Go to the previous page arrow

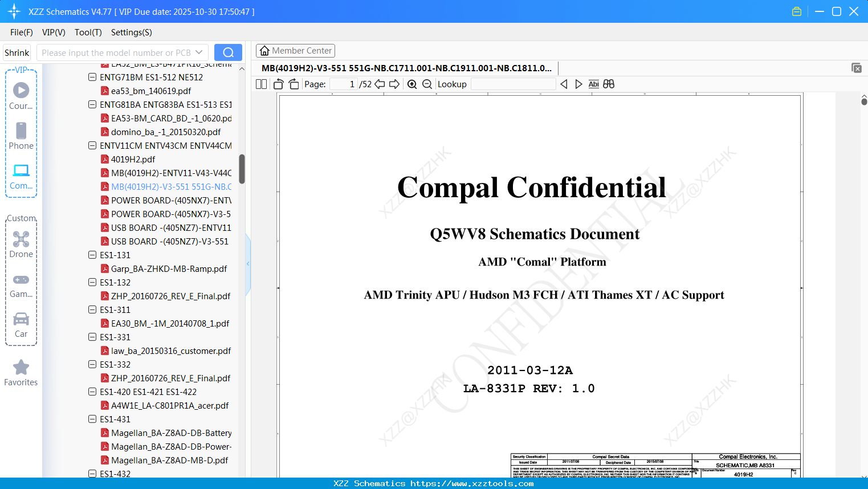[x=380, y=84]
